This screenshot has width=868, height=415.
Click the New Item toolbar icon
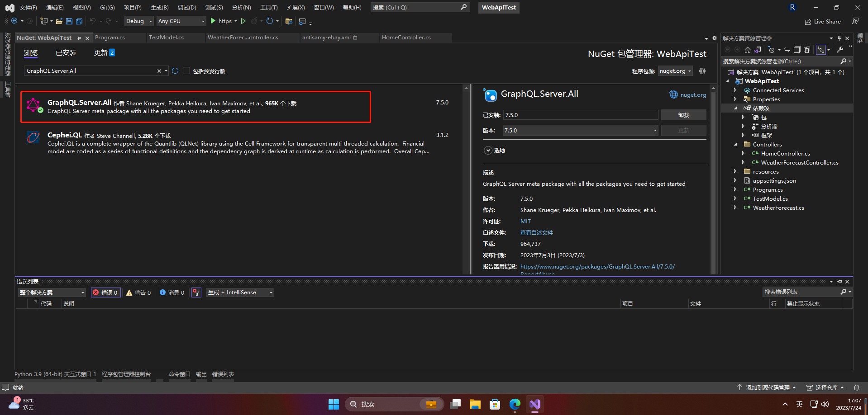pyautogui.click(x=44, y=21)
